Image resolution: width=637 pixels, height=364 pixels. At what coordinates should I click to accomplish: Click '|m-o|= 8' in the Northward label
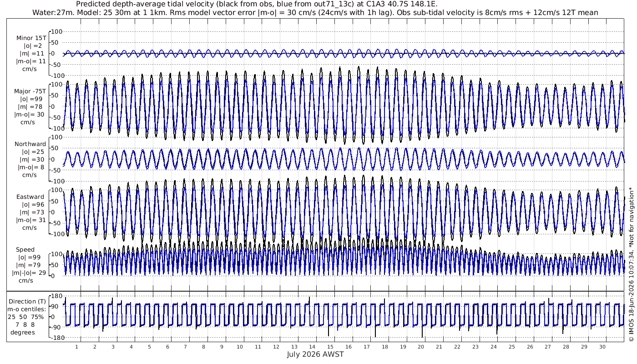[x=31, y=167]
